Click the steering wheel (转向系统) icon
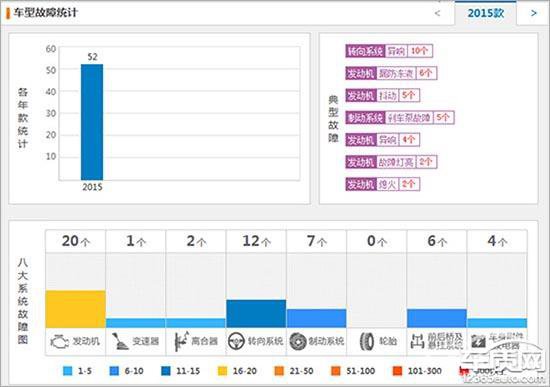The image size is (550, 387). tap(236, 341)
